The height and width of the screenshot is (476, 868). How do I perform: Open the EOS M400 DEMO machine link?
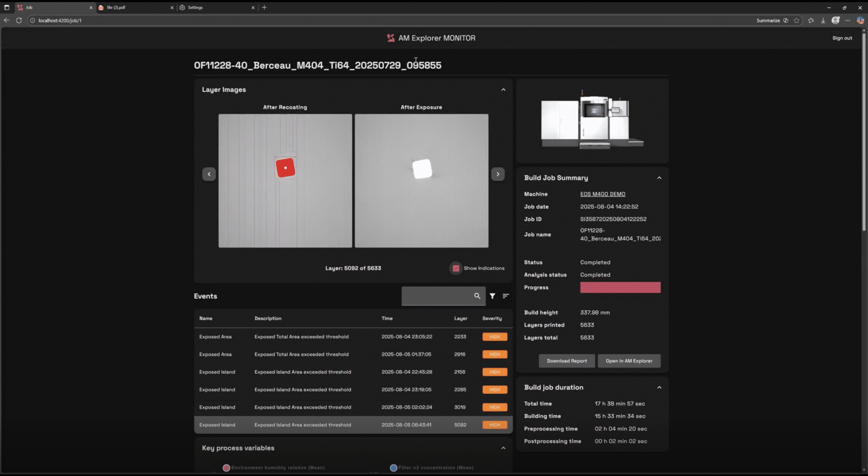(x=603, y=194)
